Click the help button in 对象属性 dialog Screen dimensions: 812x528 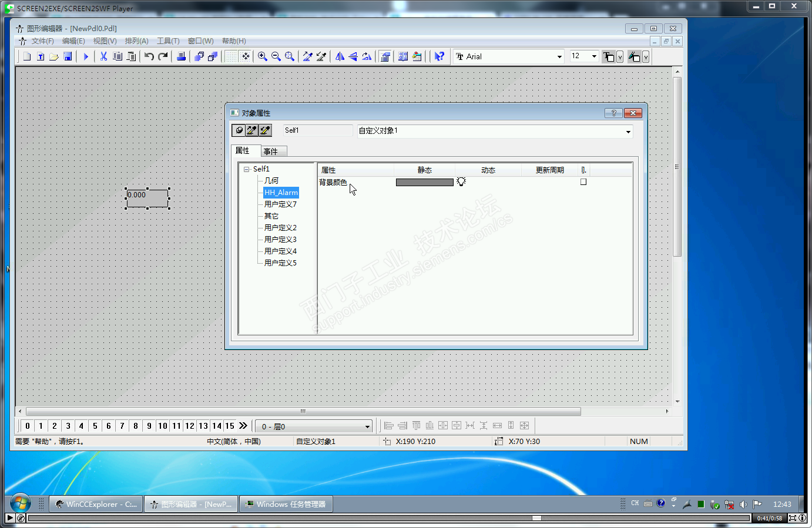click(613, 113)
